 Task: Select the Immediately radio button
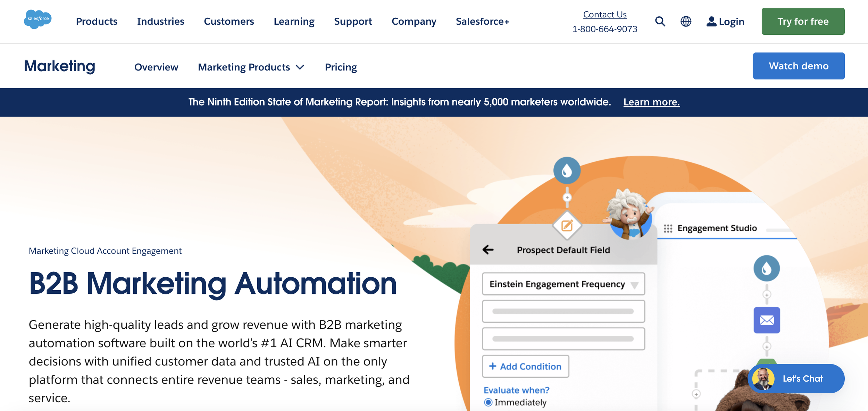(488, 402)
